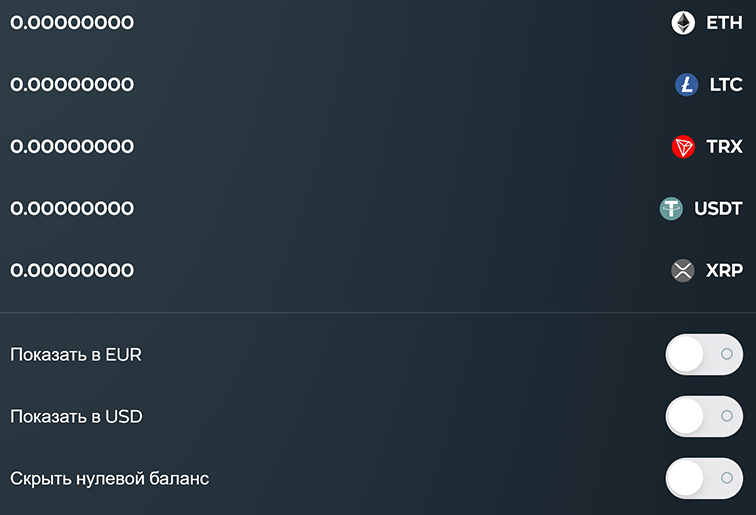Screen dimensions: 756x515
Task: Select the ETH currency label
Action: point(724,23)
